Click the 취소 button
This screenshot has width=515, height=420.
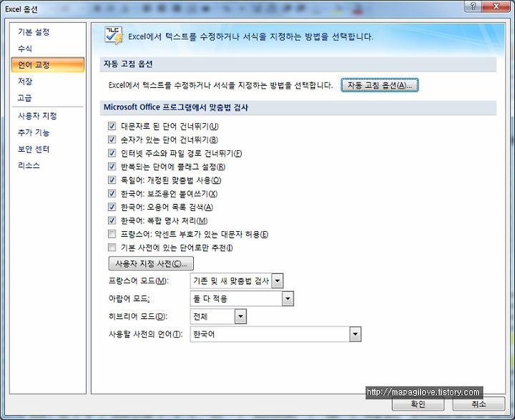coord(479,404)
